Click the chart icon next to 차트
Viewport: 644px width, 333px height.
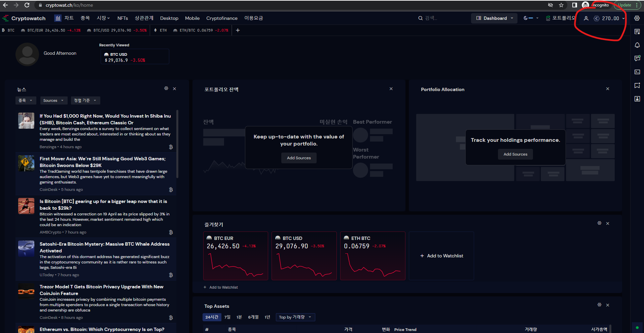tap(58, 18)
